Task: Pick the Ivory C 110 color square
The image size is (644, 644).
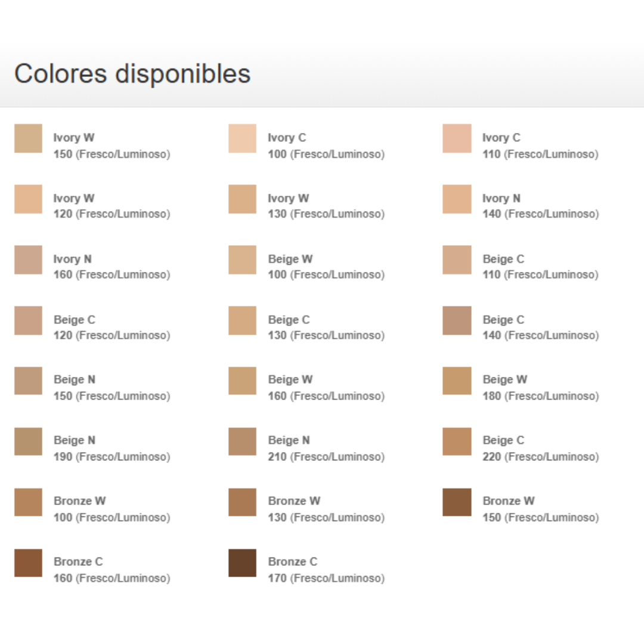Action: 457,138
